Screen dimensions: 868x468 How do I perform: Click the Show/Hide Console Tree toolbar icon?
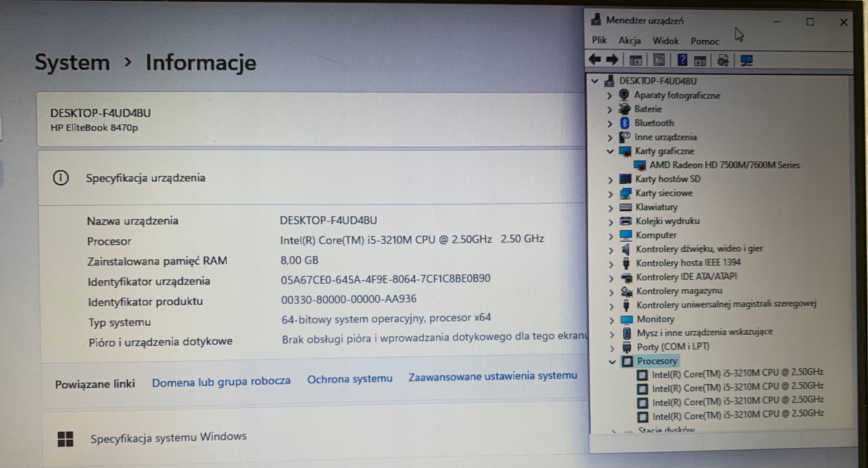point(635,61)
